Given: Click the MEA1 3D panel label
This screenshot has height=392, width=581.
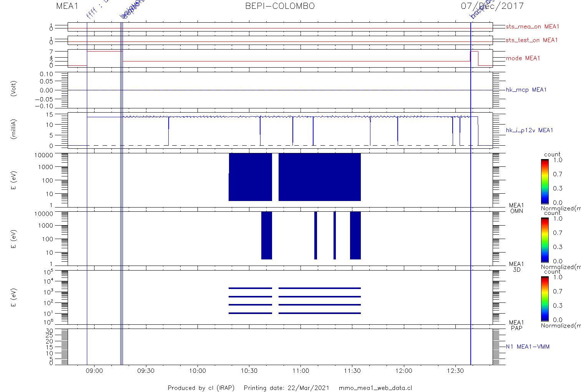Looking at the screenshot, I should (x=516, y=267).
